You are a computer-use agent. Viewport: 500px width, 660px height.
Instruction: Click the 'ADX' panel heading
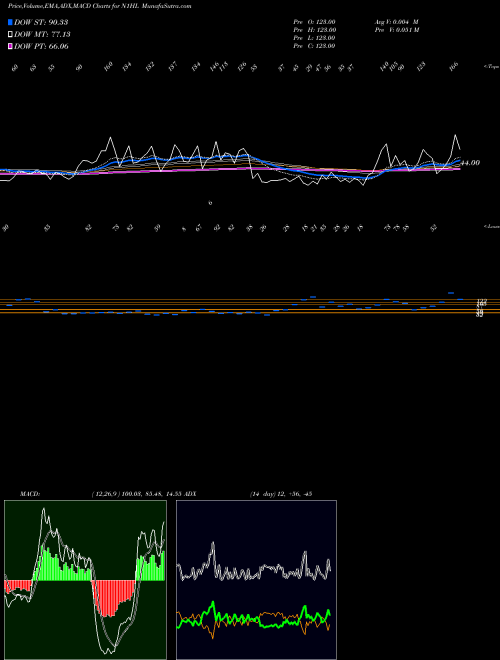point(191,494)
